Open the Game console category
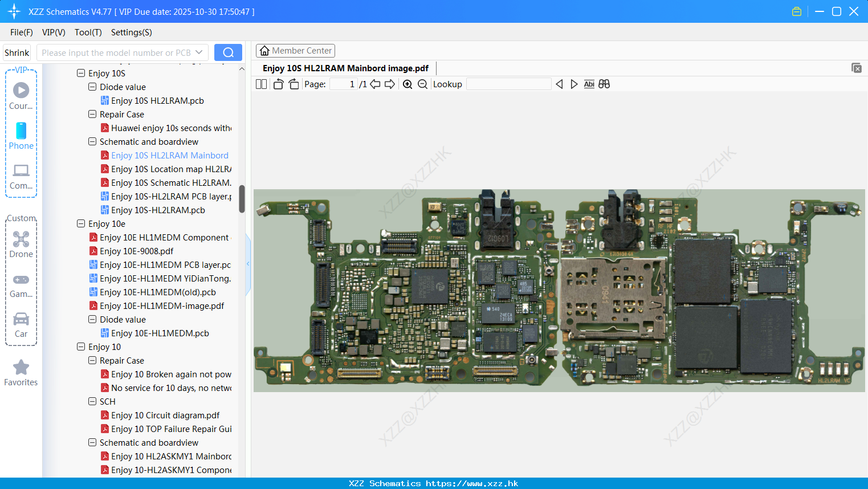This screenshot has width=868, height=489. [21, 286]
